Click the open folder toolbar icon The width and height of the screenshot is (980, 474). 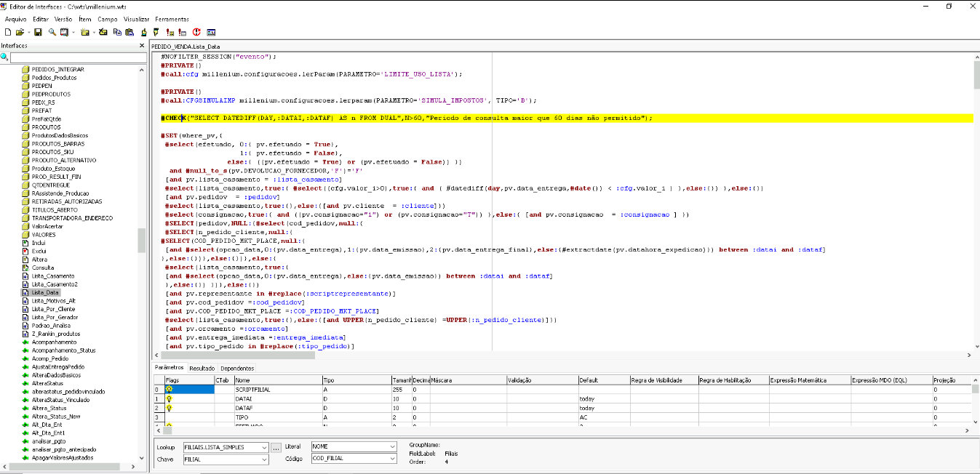[x=20, y=32]
